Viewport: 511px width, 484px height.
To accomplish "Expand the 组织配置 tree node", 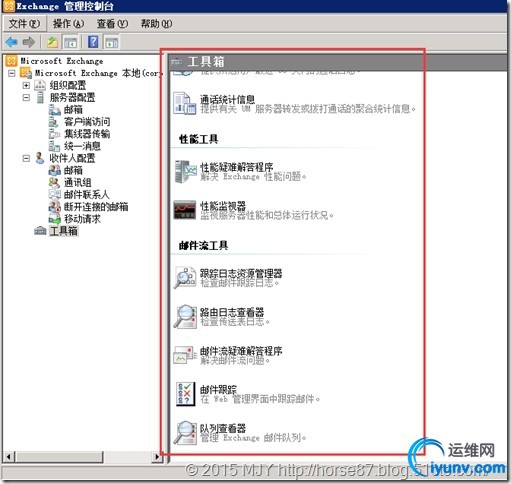I will click(x=26, y=85).
